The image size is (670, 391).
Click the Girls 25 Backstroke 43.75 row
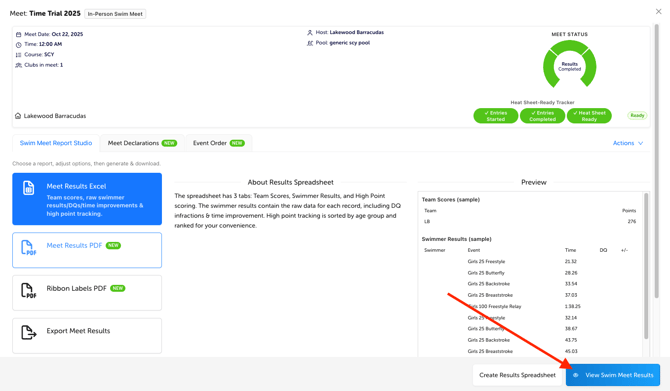(x=531, y=340)
